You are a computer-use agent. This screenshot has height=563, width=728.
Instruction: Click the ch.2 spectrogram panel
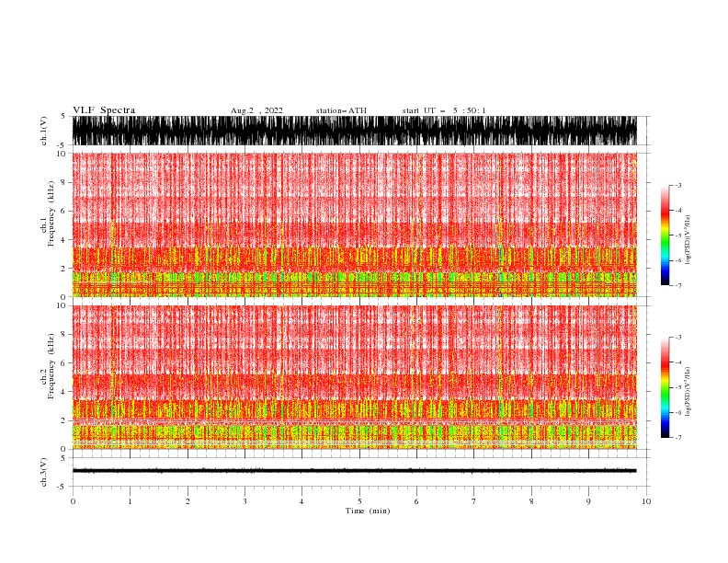pos(355,377)
